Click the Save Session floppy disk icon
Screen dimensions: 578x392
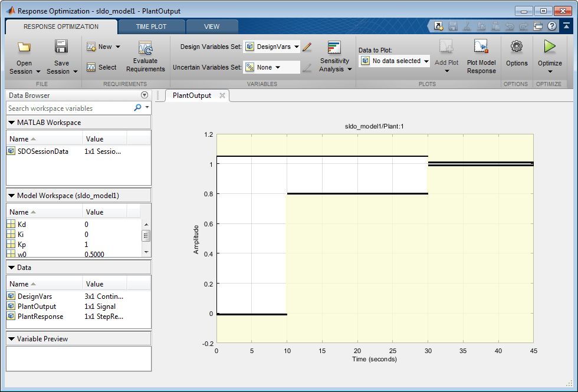(61, 47)
